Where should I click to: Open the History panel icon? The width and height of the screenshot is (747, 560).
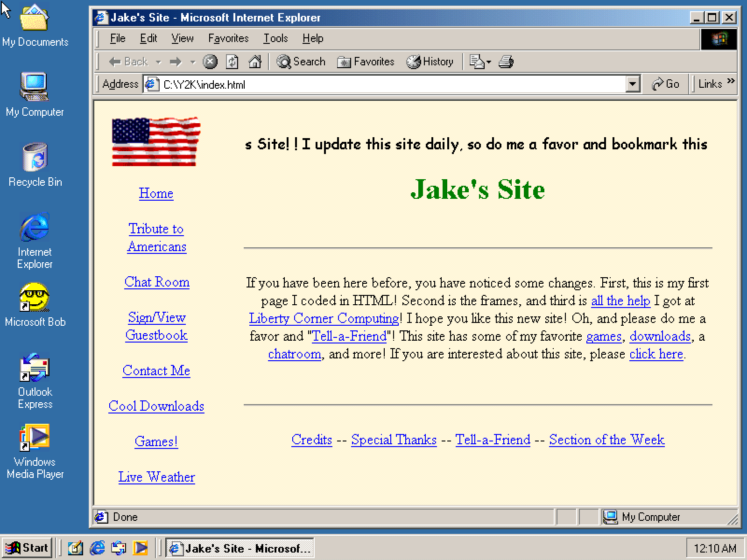[430, 62]
